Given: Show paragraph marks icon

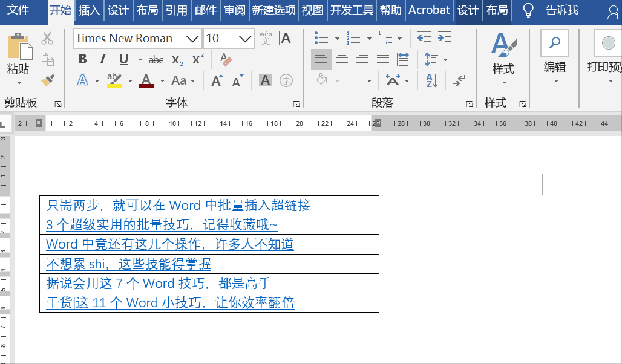Looking at the screenshot, I should click(459, 80).
